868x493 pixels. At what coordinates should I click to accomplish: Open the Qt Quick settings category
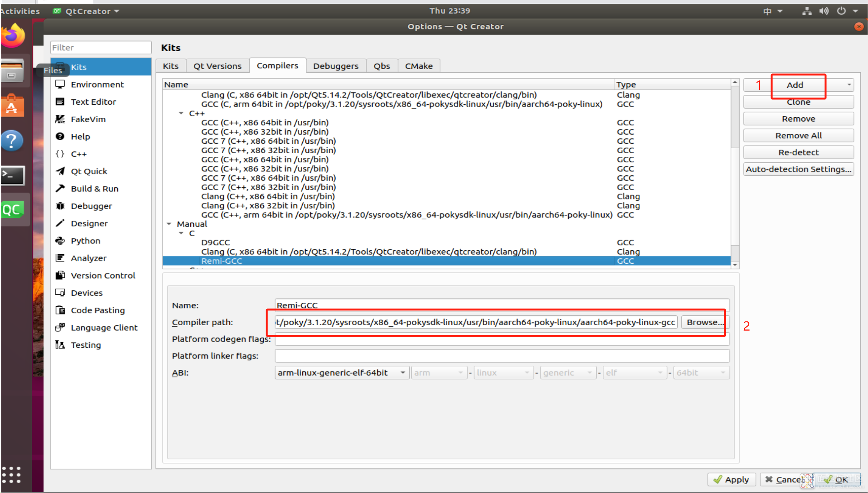pyautogui.click(x=101, y=171)
